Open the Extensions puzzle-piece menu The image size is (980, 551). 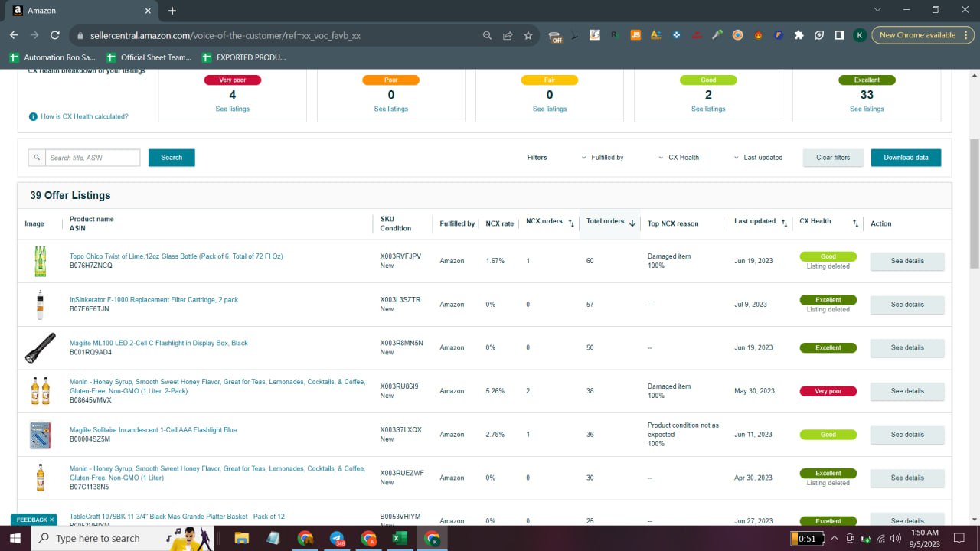(x=799, y=35)
